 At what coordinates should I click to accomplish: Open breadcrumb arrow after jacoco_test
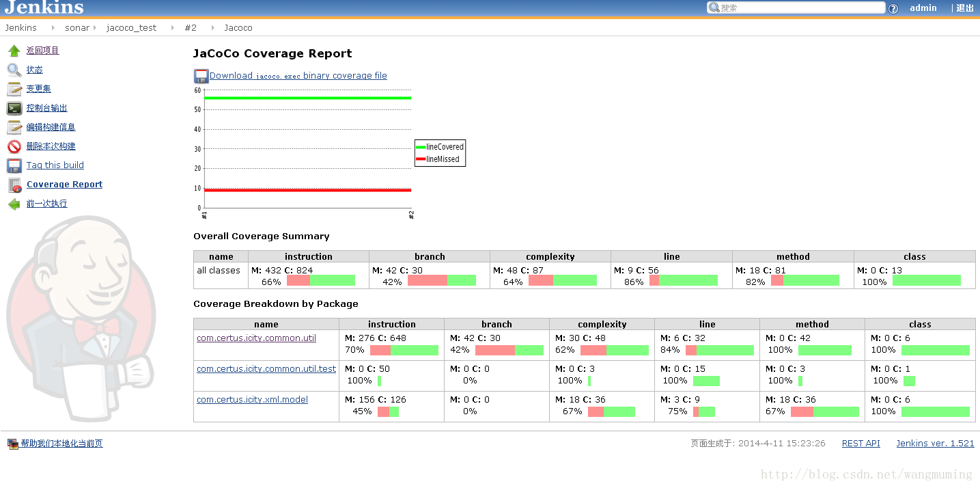[x=173, y=28]
